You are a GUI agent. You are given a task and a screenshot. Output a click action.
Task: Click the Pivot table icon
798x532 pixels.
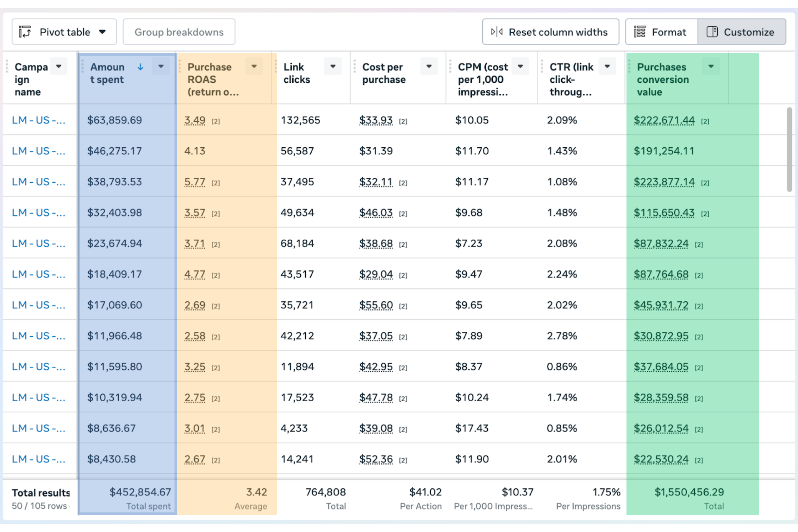click(25, 32)
